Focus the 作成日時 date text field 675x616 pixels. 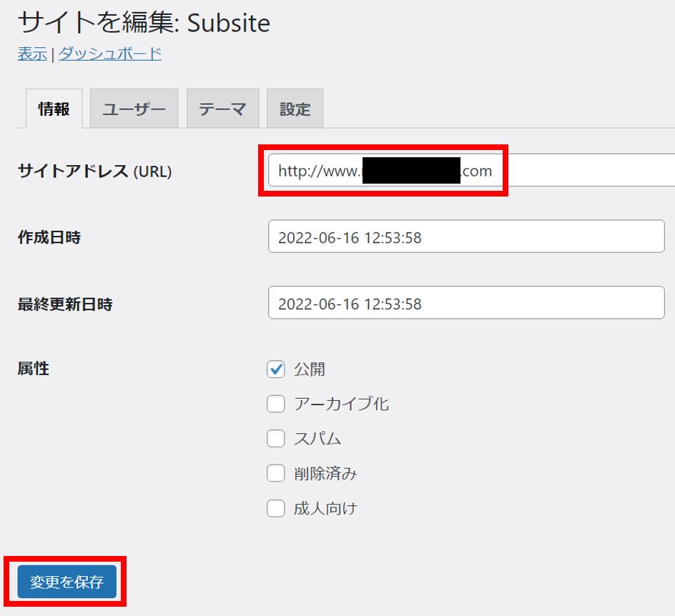(x=466, y=237)
